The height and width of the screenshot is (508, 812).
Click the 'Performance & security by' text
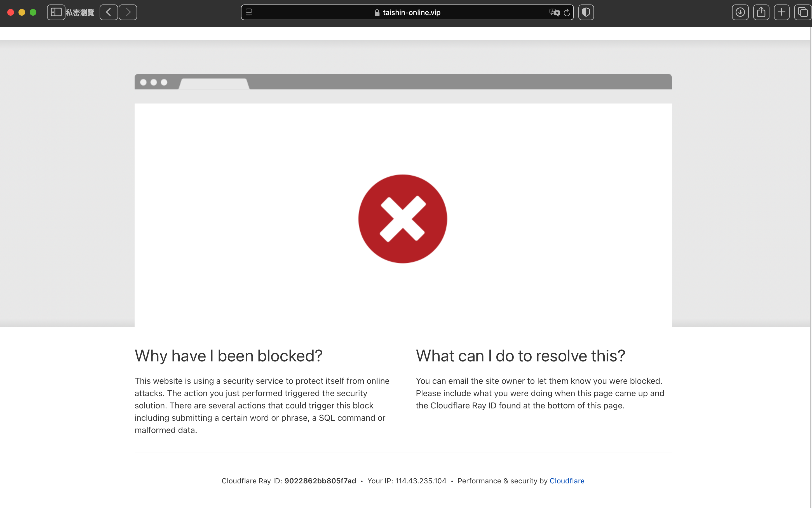[503, 481]
